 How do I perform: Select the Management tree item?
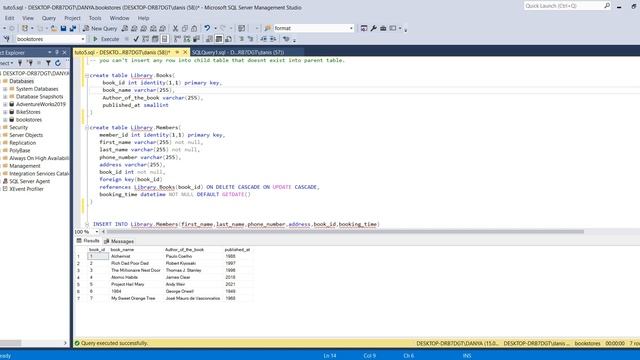(24, 166)
